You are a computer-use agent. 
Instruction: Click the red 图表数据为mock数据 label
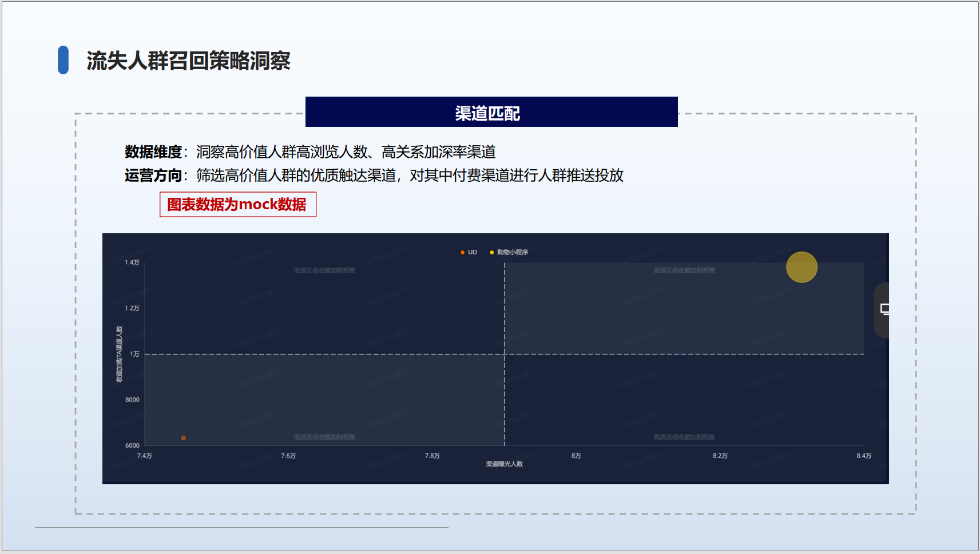pyautogui.click(x=237, y=204)
